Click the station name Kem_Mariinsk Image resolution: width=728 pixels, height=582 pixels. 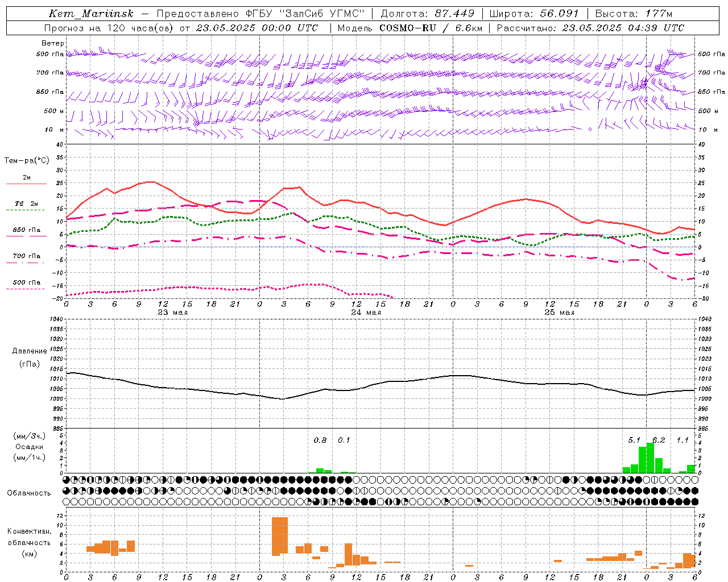tap(92, 14)
